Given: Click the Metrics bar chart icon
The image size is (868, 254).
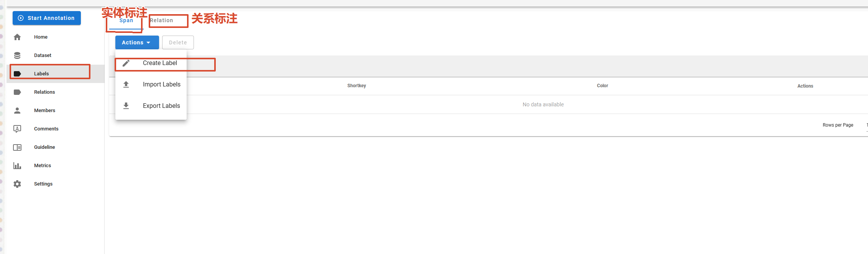Looking at the screenshot, I should point(17,166).
